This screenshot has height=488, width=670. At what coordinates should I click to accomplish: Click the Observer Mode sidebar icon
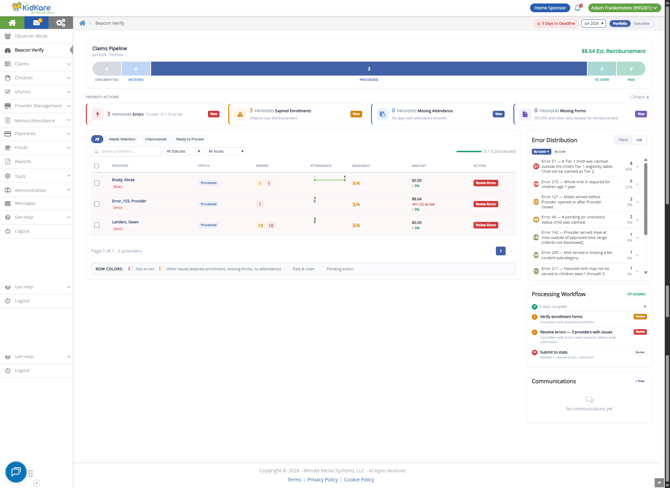tap(7, 36)
